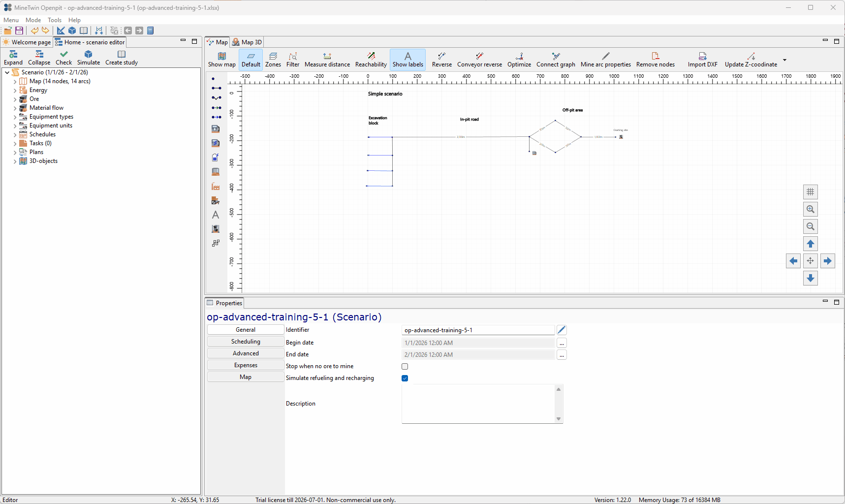Open the map toolbar overflow dropdown arrow
Image resolution: width=845 pixels, height=504 pixels.
[784, 60]
